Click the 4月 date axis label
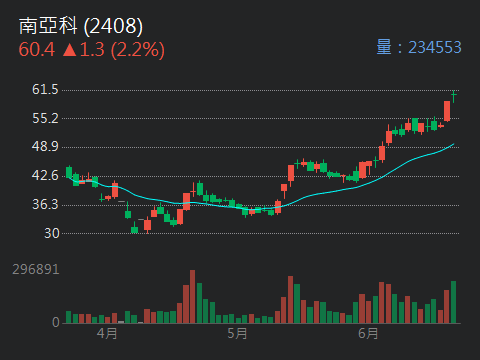The height and width of the screenshot is (360, 480). click(x=107, y=333)
